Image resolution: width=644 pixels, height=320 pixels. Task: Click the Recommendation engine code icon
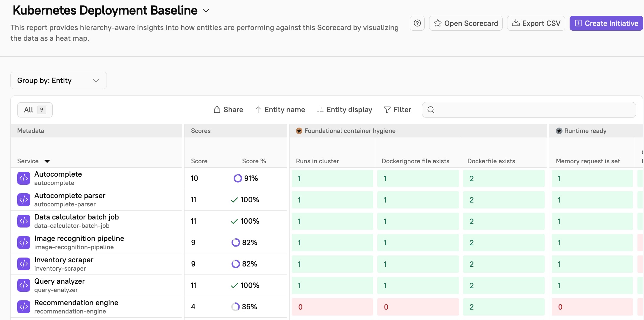pos(24,307)
